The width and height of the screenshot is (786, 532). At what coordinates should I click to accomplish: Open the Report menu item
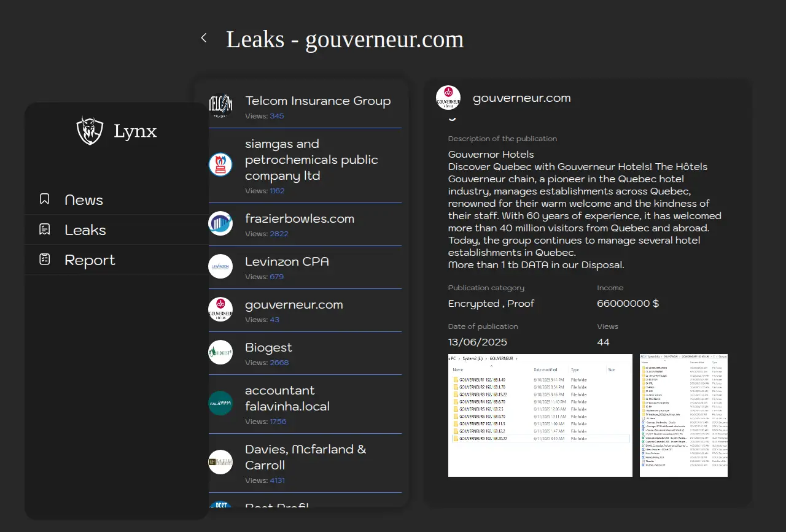coord(90,260)
